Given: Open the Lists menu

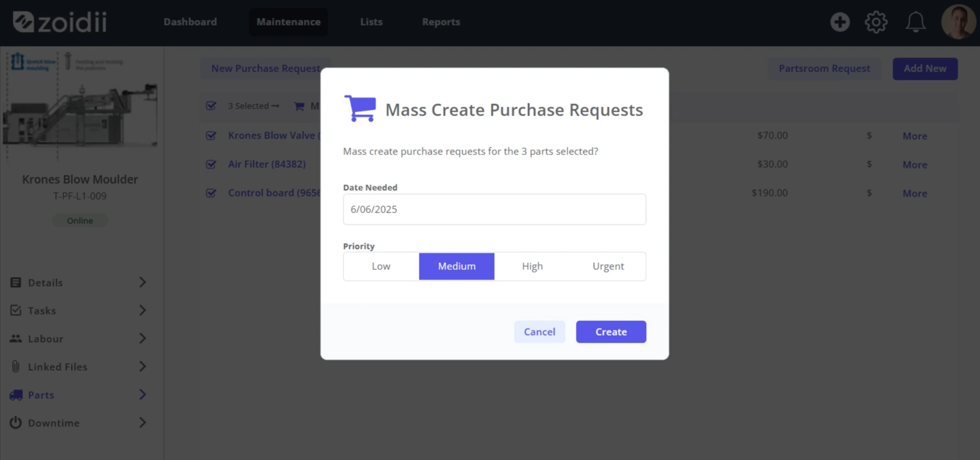Looking at the screenshot, I should pyautogui.click(x=372, y=22).
